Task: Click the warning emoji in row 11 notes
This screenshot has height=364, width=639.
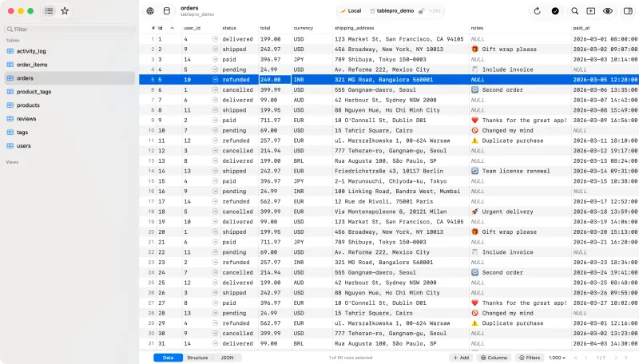Action: (x=474, y=140)
